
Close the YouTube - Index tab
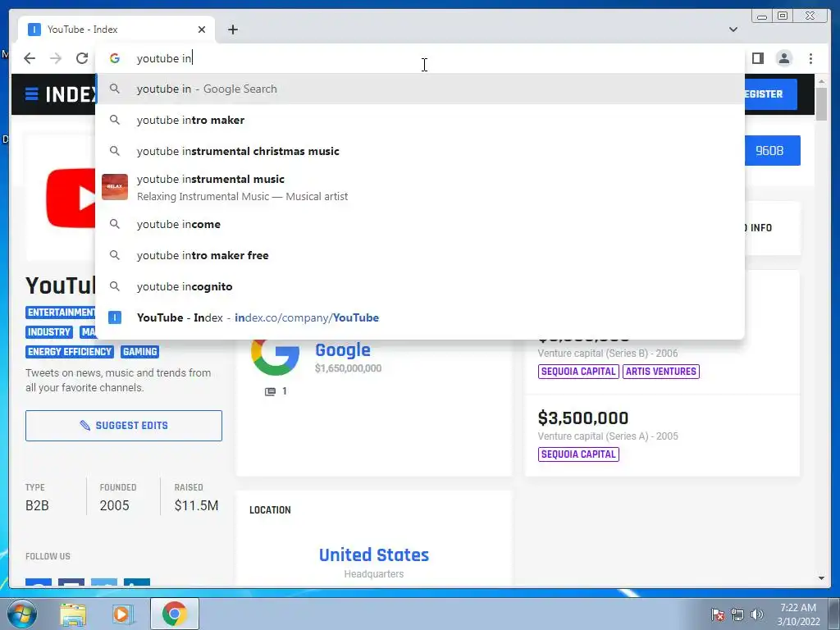tap(202, 30)
